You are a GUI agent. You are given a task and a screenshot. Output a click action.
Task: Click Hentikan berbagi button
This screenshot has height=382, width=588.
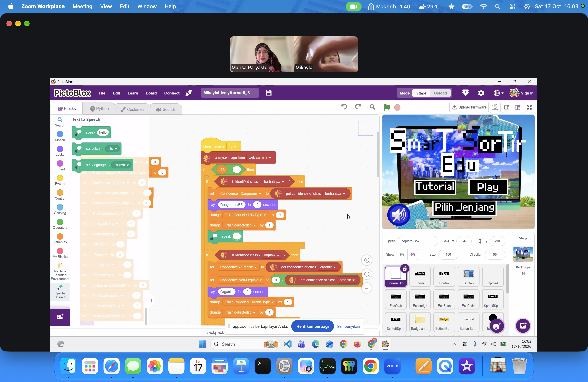tap(312, 326)
